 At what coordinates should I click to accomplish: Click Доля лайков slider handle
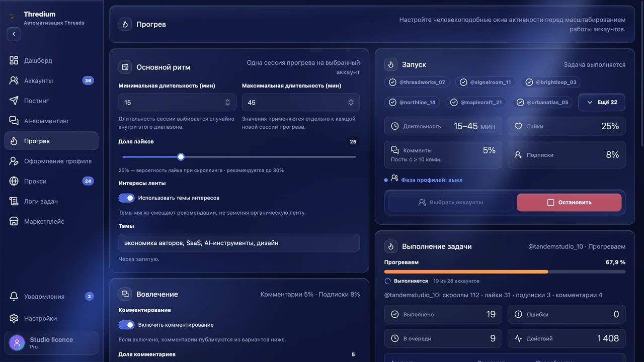coord(181,157)
